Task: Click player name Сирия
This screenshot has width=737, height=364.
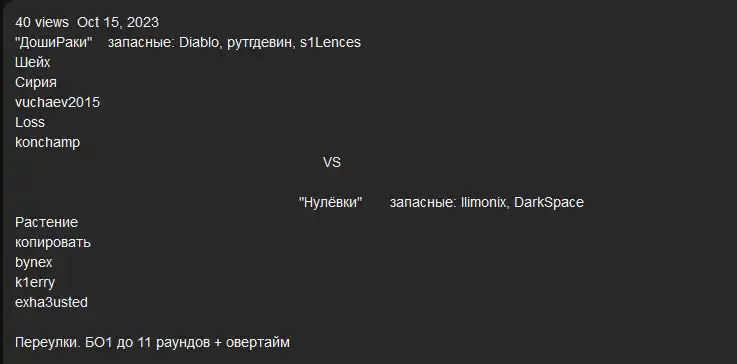Action: (x=36, y=82)
